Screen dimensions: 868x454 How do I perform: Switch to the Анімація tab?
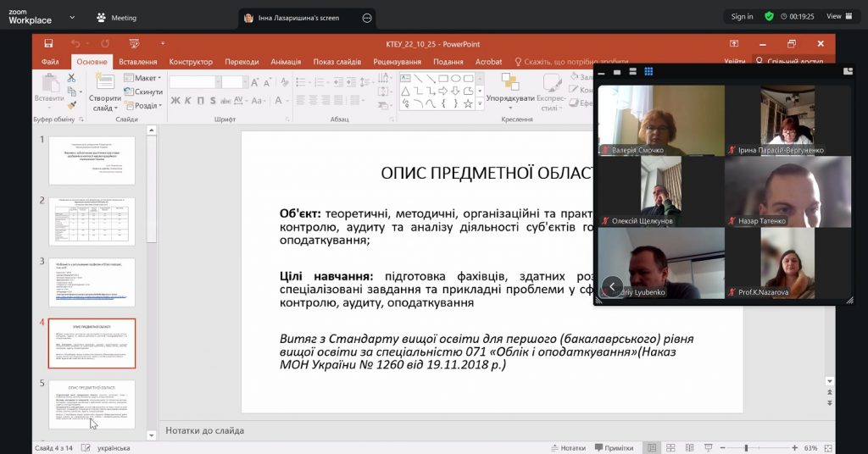coord(286,62)
